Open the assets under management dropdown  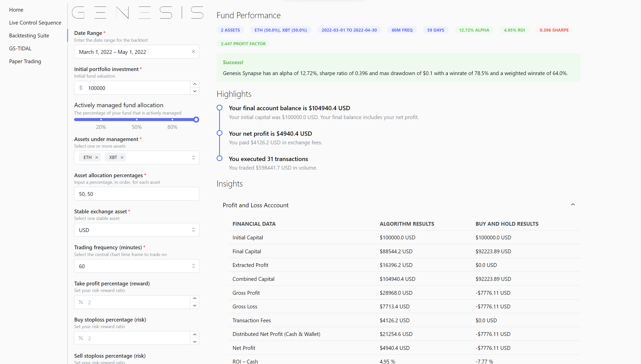click(x=193, y=157)
